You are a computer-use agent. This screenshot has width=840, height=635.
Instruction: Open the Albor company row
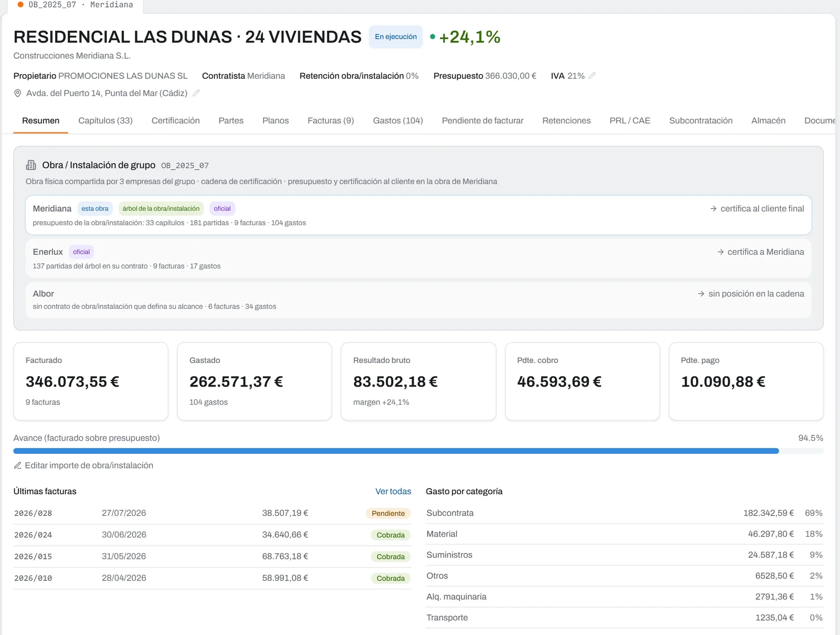coord(418,300)
